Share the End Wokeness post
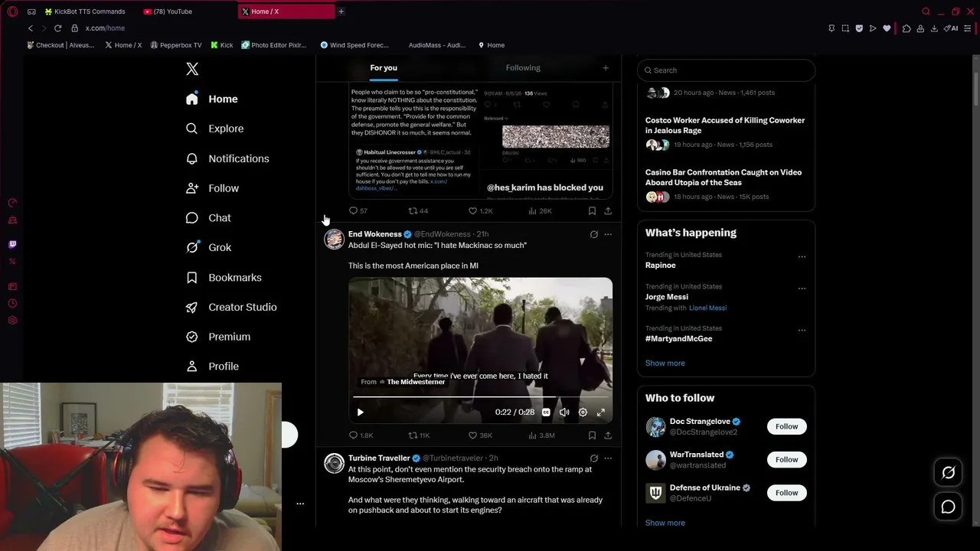The image size is (980, 551). [608, 435]
